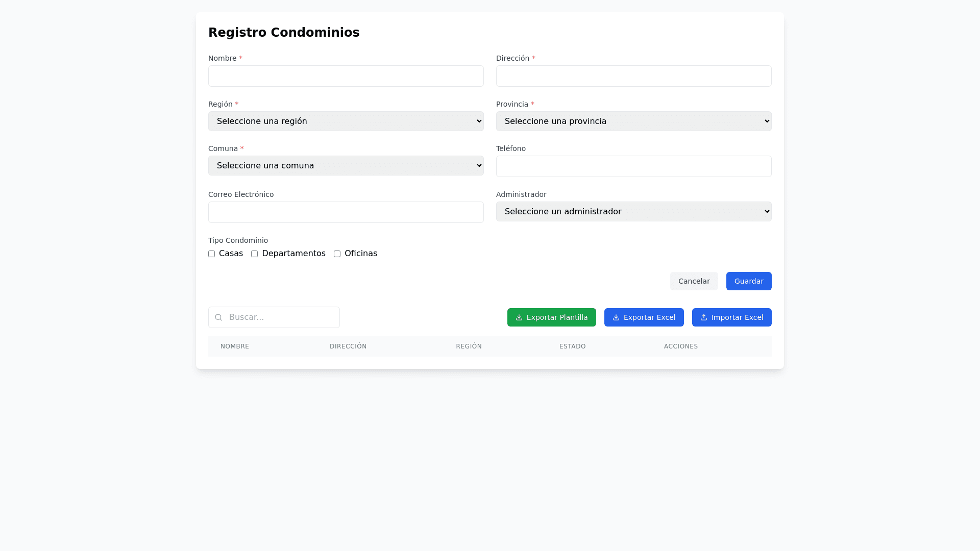This screenshot has width=980, height=551.
Task: Click the Cancelar button
Action: pos(694,281)
